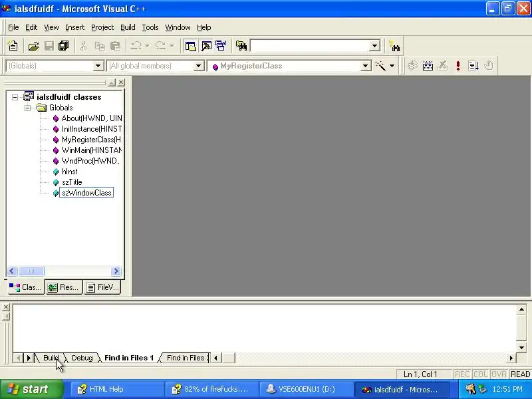
Task: Click the Go debug icon
Action: [473, 66]
